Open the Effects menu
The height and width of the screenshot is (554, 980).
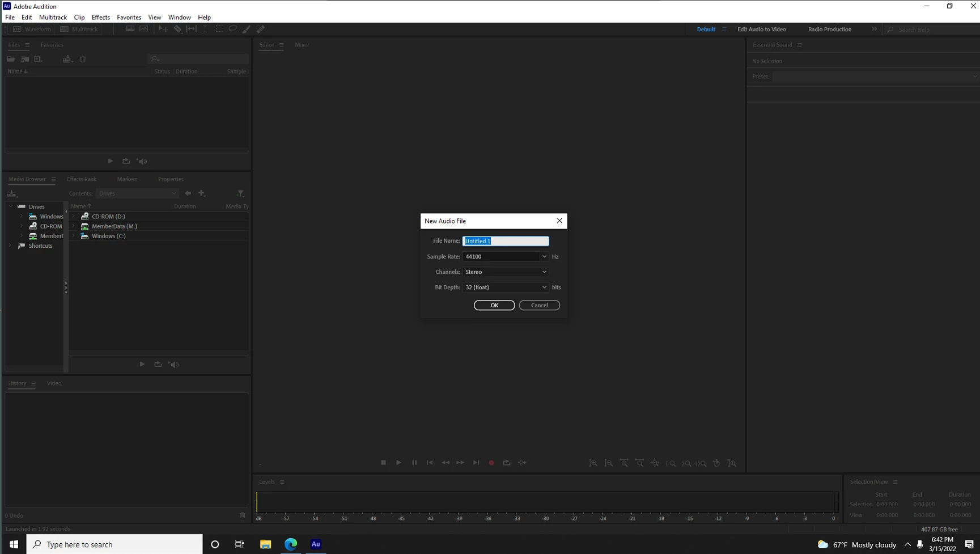pos(101,18)
